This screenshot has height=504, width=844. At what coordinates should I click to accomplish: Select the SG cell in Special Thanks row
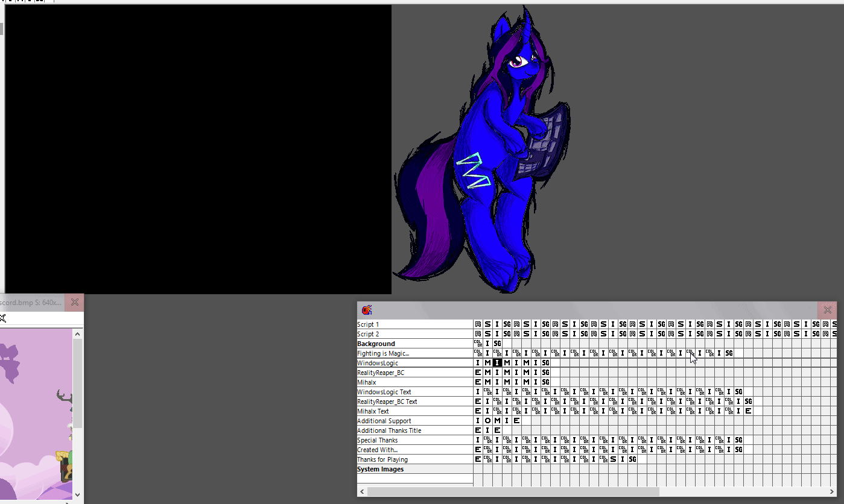pyautogui.click(x=739, y=440)
